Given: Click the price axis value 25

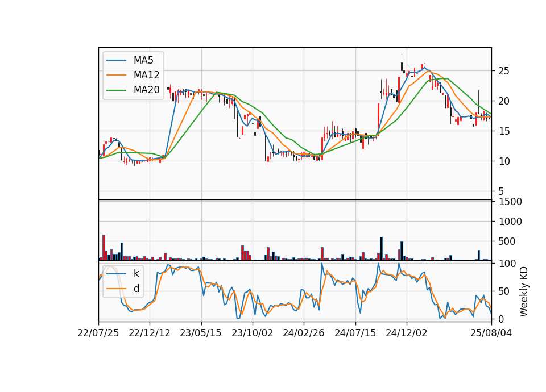Looking at the screenshot, I should (504, 71).
